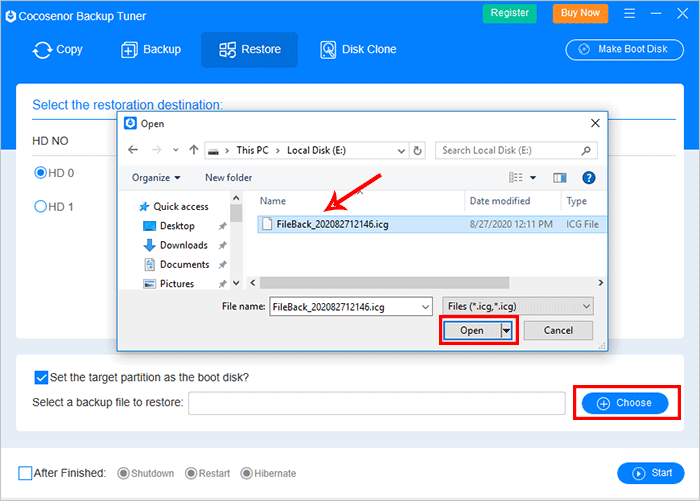The image size is (700, 501).
Task: Select the file FileBack_202082712146.icg
Action: click(x=431, y=224)
